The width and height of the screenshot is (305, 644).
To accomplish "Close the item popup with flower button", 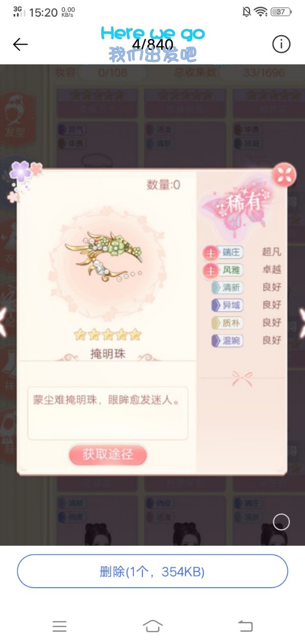I will (x=284, y=175).
